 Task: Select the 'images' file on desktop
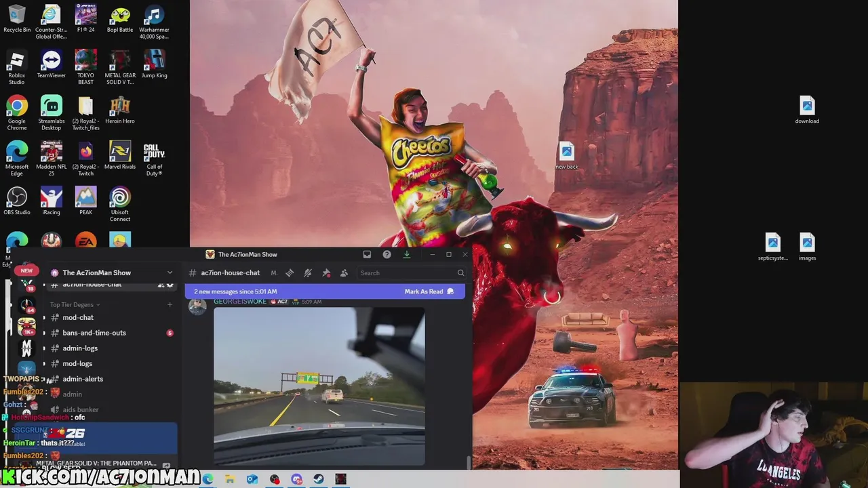coord(807,247)
